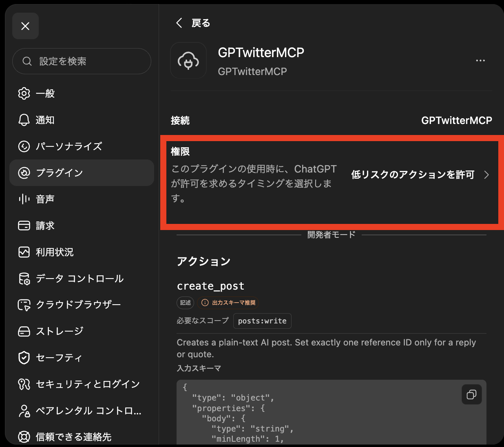Go to 請求 settings

tap(45, 226)
